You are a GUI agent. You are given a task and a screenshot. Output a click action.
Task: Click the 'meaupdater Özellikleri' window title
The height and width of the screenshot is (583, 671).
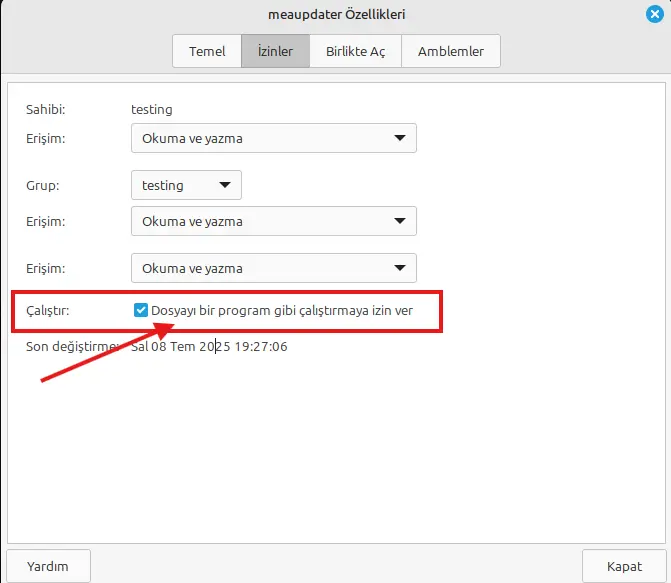336,15
